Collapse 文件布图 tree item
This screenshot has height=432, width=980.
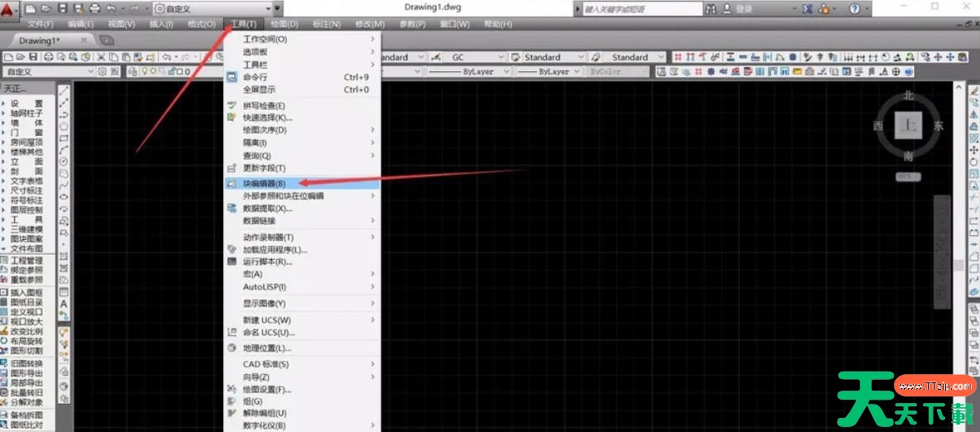click(3, 249)
